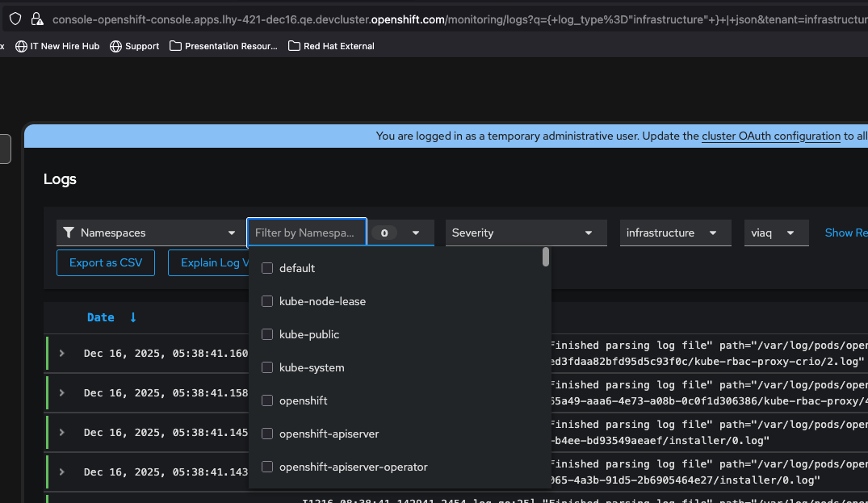This screenshot has width=868, height=503.
Task: Check the openshift-apiserver-operator namespace checkbox
Action: [x=267, y=467]
